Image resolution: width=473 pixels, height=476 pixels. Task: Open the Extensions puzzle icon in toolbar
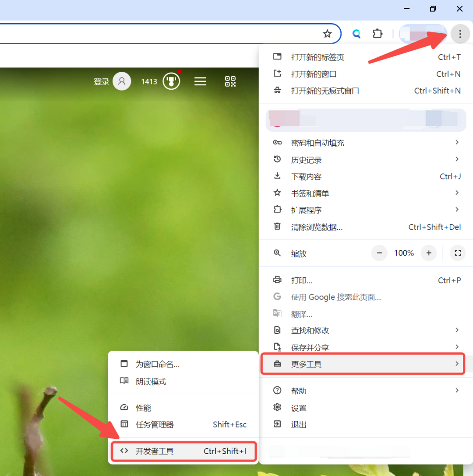pos(377,34)
